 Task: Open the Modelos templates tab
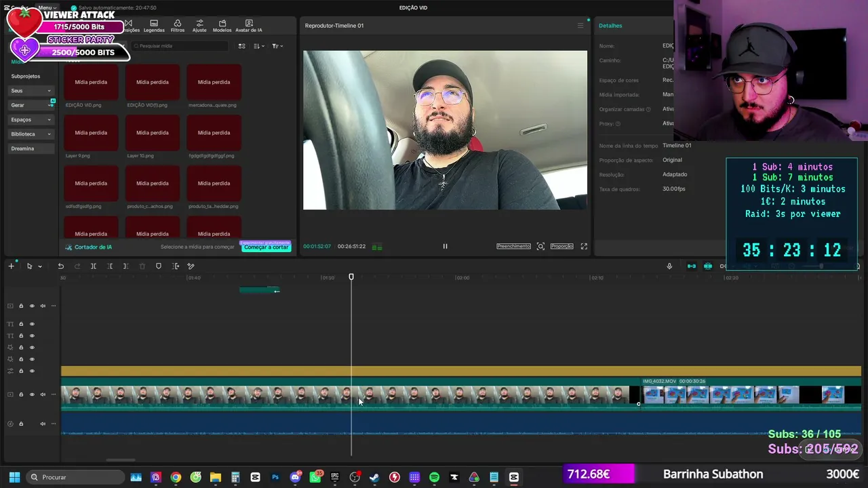pos(222,26)
